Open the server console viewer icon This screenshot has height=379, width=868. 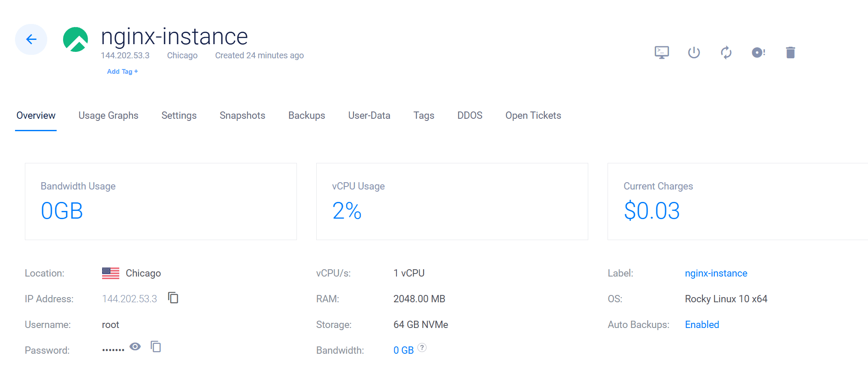pyautogui.click(x=662, y=52)
